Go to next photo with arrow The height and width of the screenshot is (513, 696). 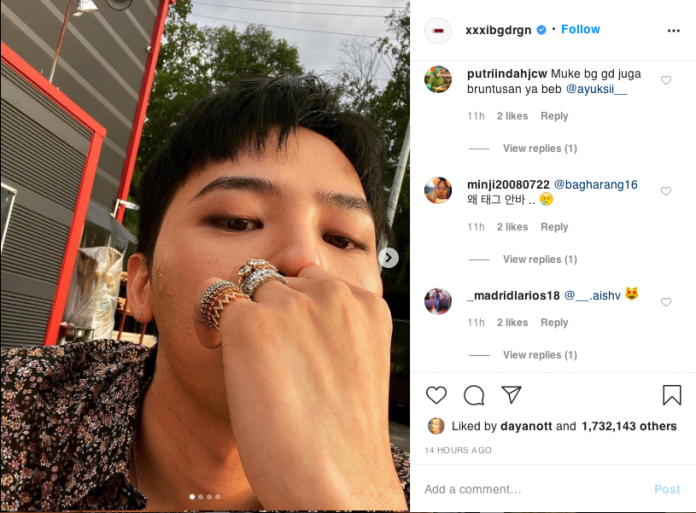coord(388,258)
